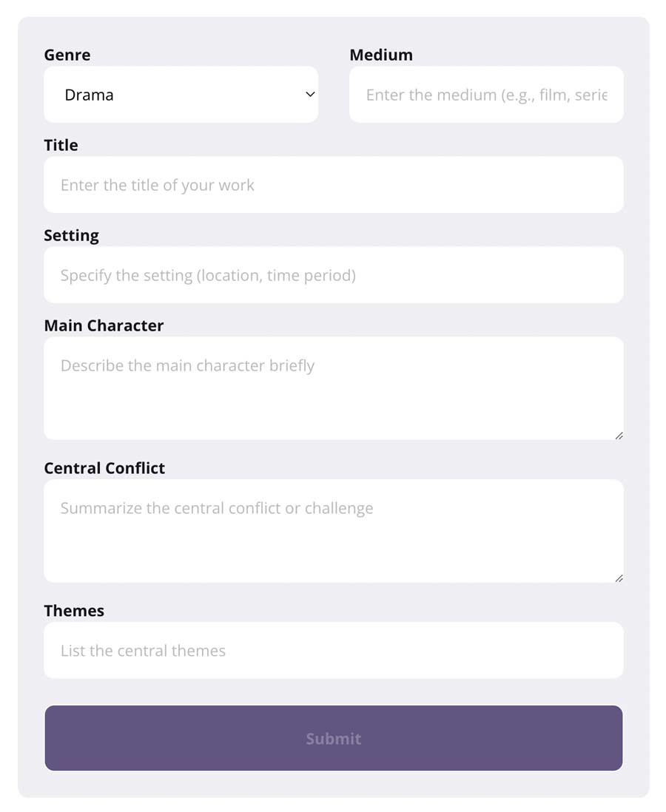Screen dimensions: 666x812
Task: Click the Central Conflict textarea resize handle
Action: pos(619,578)
